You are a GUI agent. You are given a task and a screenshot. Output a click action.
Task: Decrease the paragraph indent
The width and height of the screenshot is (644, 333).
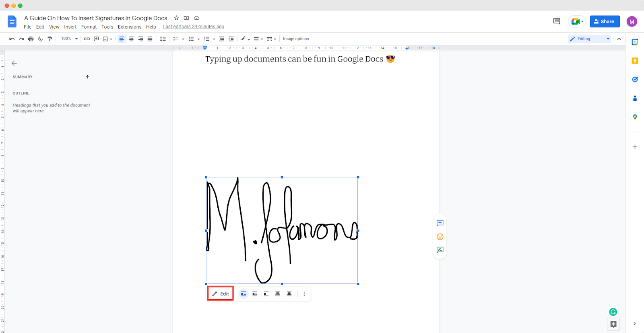click(221, 39)
